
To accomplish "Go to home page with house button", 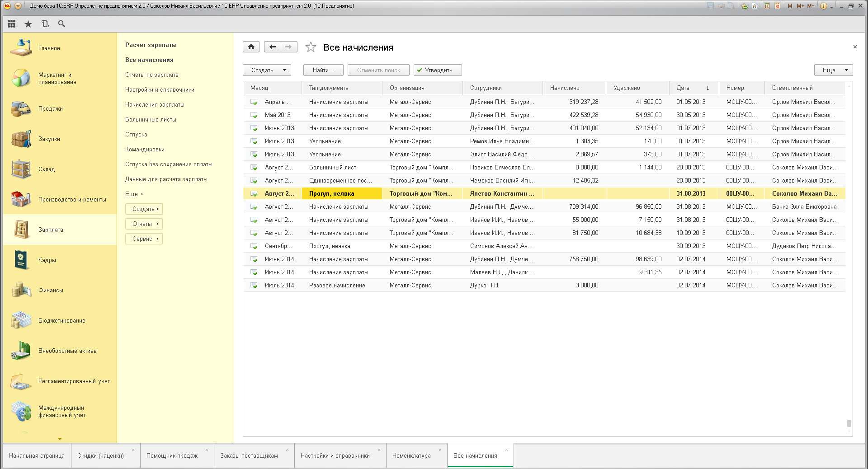I will (x=251, y=47).
